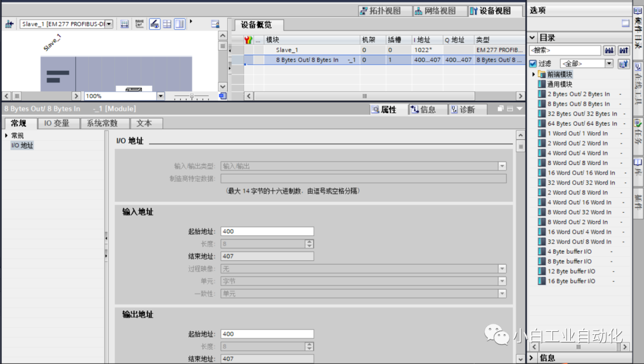
Task: Open the 全部 profile filter dropdown
Action: pos(609,64)
